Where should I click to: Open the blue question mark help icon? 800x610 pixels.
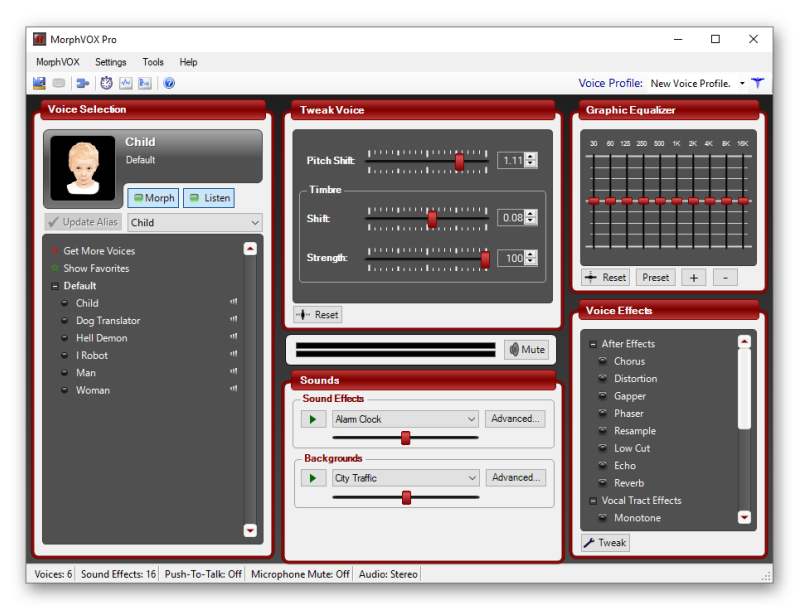[x=169, y=83]
